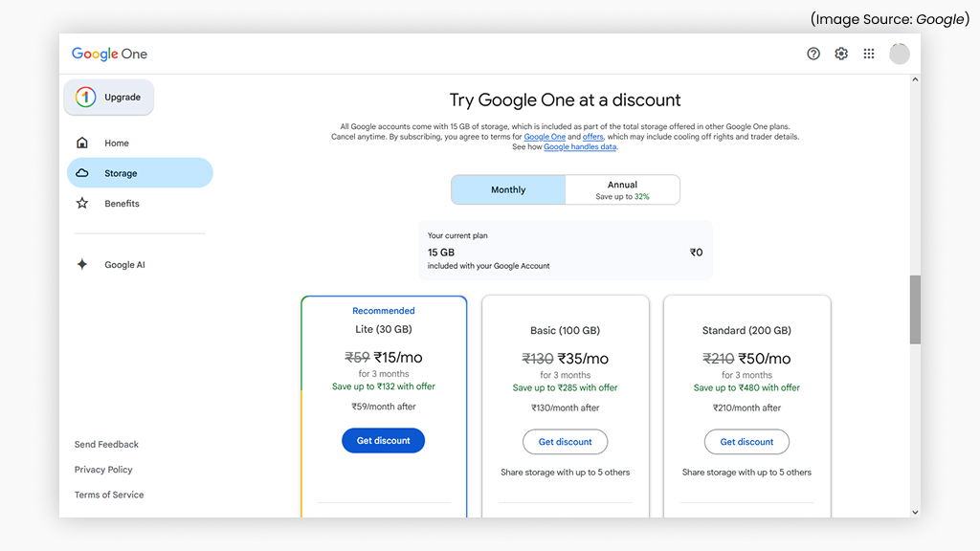Image resolution: width=980 pixels, height=551 pixels.
Task: Click the Google One logo
Action: tap(109, 54)
